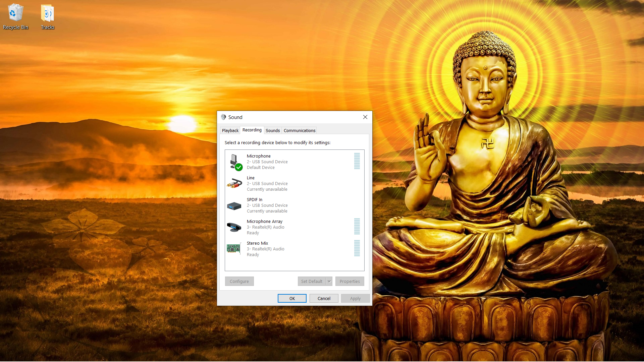This screenshot has width=644, height=362.
Task: Select the "SPDIF In" device name
Action: [x=255, y=199]
